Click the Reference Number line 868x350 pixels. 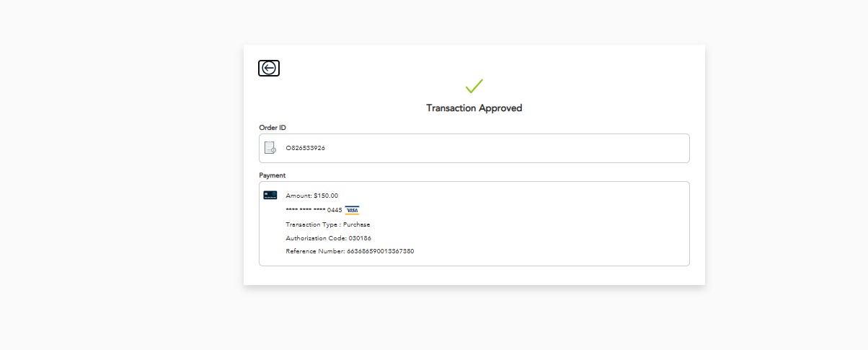(x=350, y=251)
